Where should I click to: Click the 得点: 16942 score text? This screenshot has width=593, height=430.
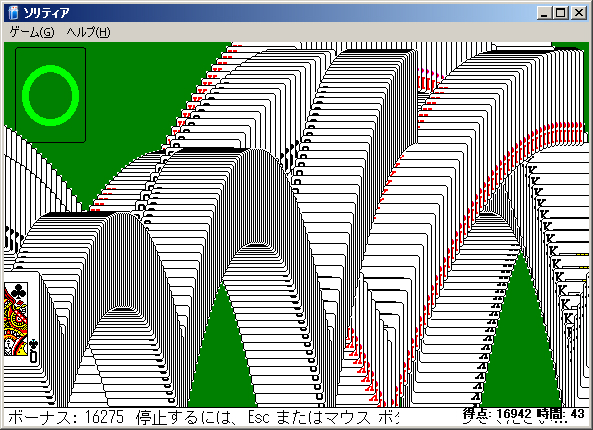(497, 414)
